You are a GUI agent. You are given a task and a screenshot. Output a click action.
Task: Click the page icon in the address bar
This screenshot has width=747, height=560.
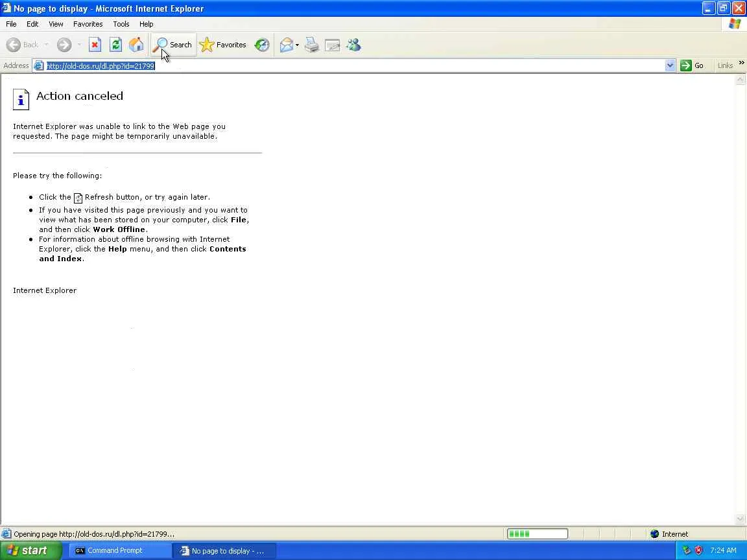pyautogui.click(x=39, y=65)
